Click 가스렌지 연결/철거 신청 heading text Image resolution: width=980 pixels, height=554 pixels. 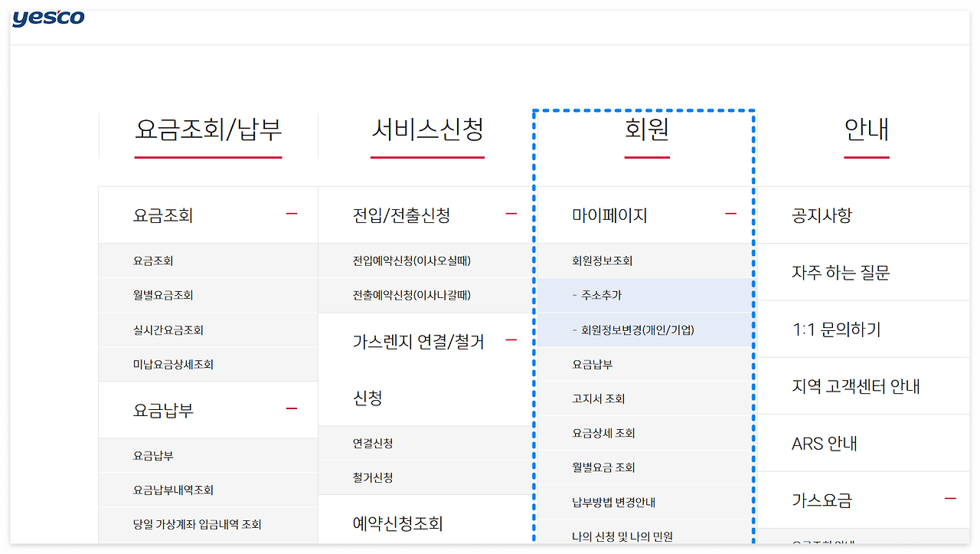click(x=419, y=369)
